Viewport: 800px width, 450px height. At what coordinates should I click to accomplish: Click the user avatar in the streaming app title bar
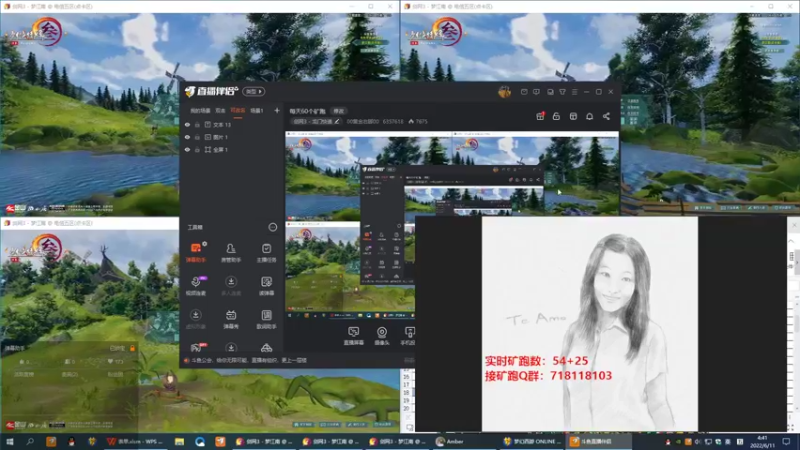pos(504,92)
